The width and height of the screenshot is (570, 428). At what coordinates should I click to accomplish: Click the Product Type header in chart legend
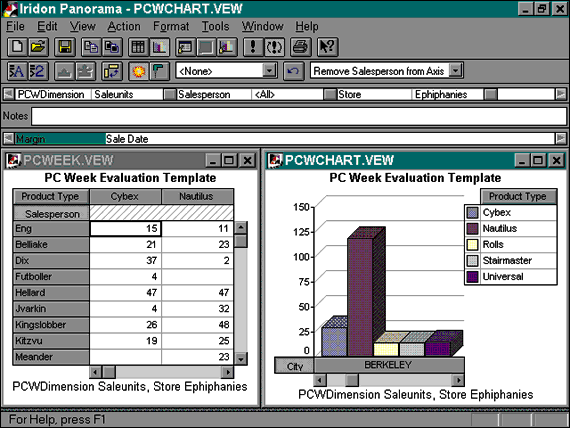(518, 196)
